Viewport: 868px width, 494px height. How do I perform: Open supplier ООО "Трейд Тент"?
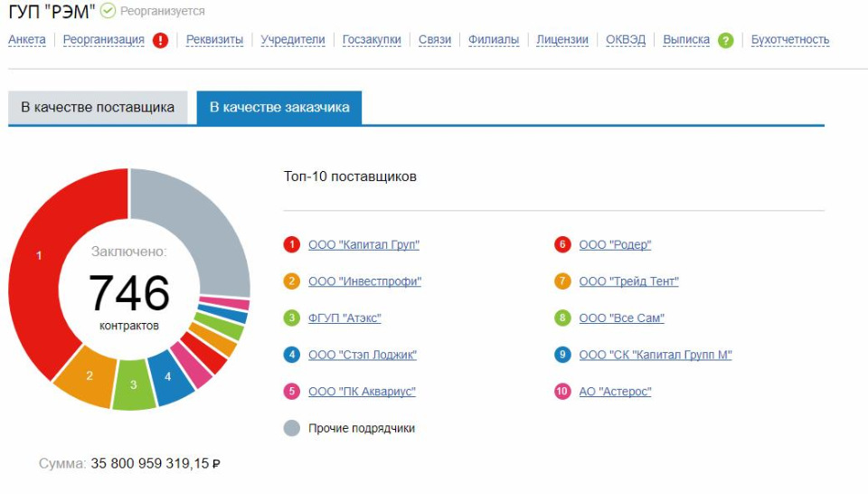[629, 281]
